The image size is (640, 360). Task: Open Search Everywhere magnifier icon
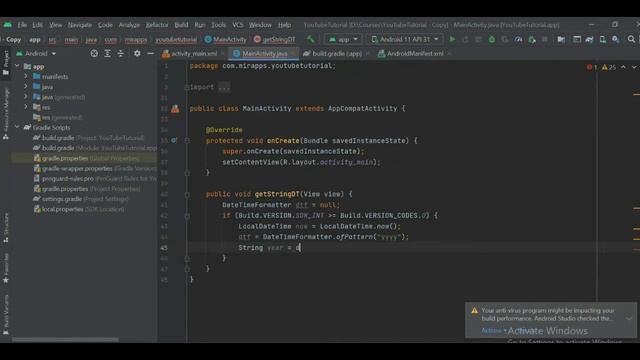[631, 39]
